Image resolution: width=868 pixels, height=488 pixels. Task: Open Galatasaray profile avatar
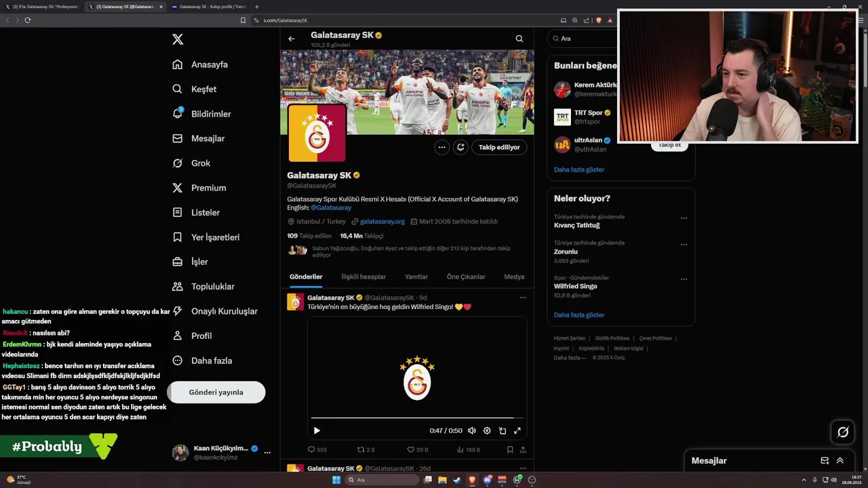click(317, 133)
